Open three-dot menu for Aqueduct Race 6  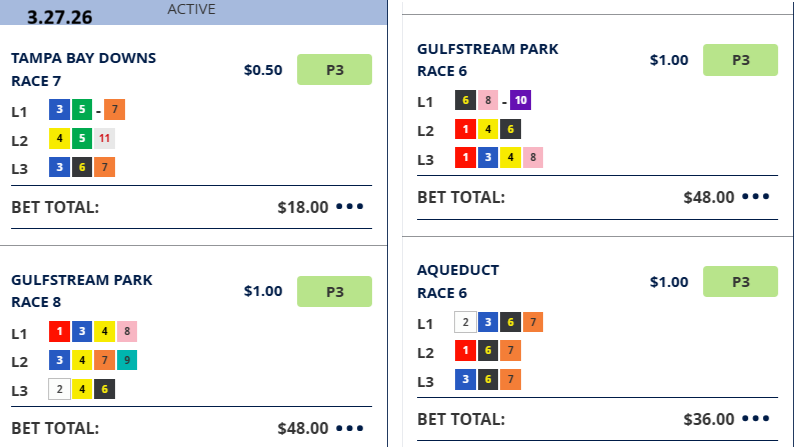tap(756, 419)
